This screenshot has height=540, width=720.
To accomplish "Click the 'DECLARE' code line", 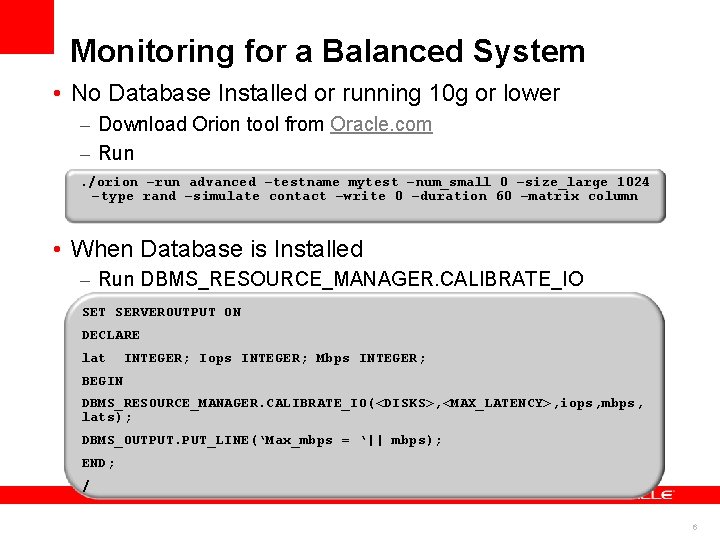I will [111, 335].
